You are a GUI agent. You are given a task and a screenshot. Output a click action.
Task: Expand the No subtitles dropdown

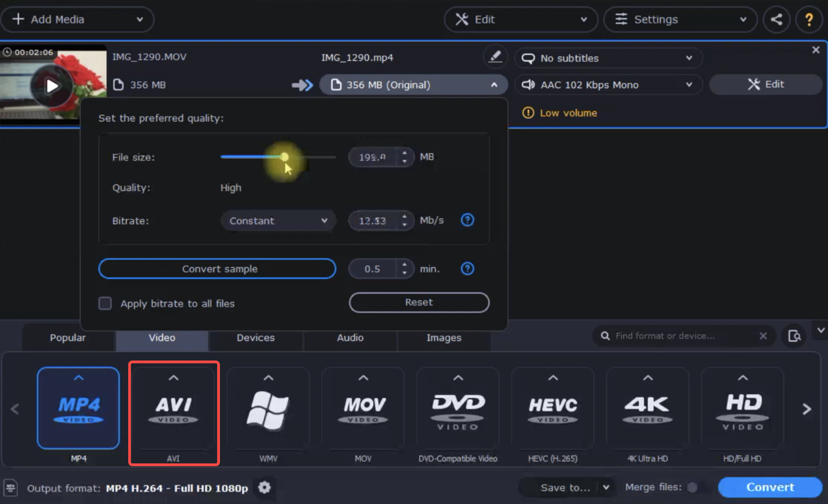(607, 58)
